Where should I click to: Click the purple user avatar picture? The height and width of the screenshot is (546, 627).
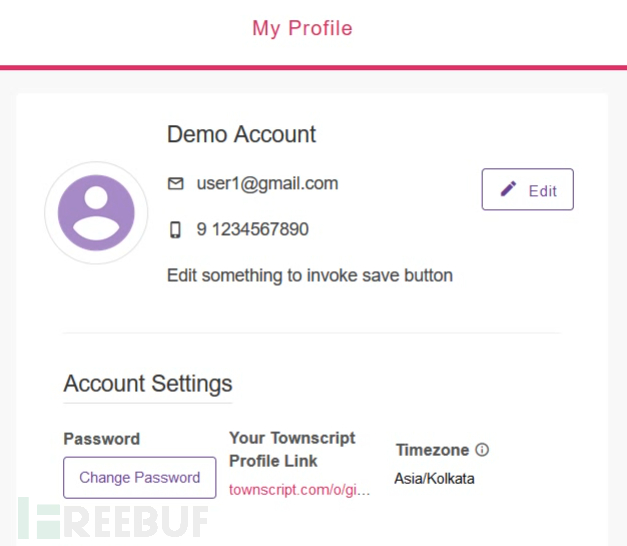96,213
